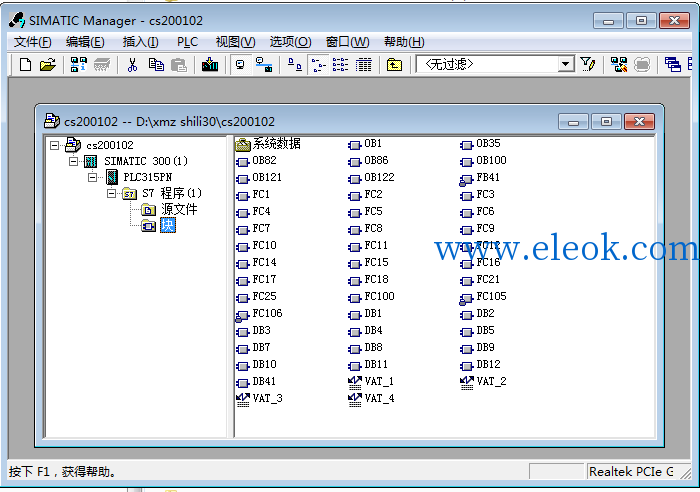This screenshot has width=700, height=492.
Task: Select the OB100 block icon
Action: (x=467, y=162)
